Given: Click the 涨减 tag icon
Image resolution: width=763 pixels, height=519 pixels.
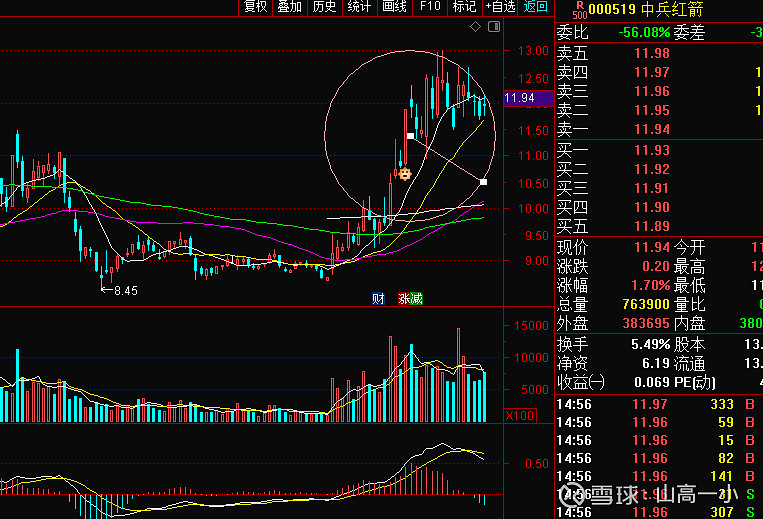Looking at the screenshot, I should point(410,299).
